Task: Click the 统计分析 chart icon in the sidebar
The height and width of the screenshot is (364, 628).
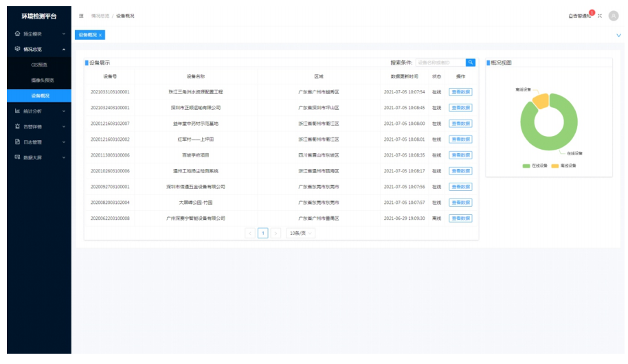Action: (17, 111)
